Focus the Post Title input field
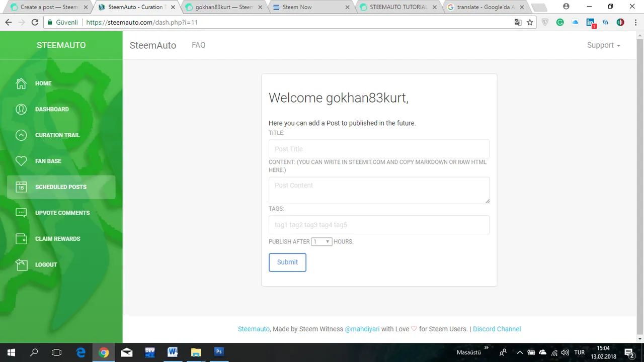 click(x=379, y=149)
